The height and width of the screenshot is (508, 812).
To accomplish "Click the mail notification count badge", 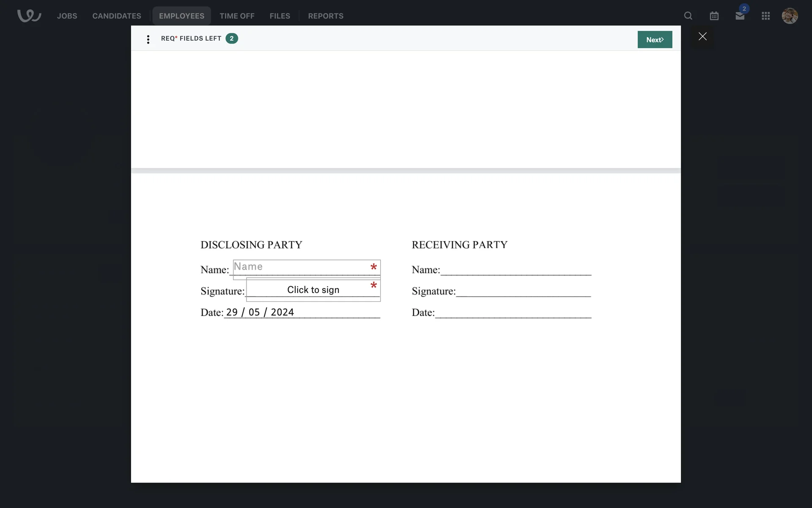I will click(x=744, y=8).
